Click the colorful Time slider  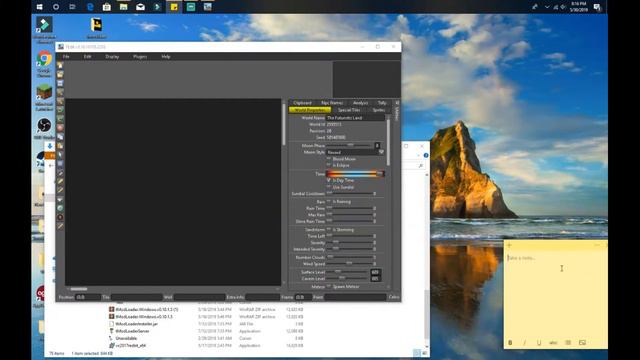coord(355,174)
